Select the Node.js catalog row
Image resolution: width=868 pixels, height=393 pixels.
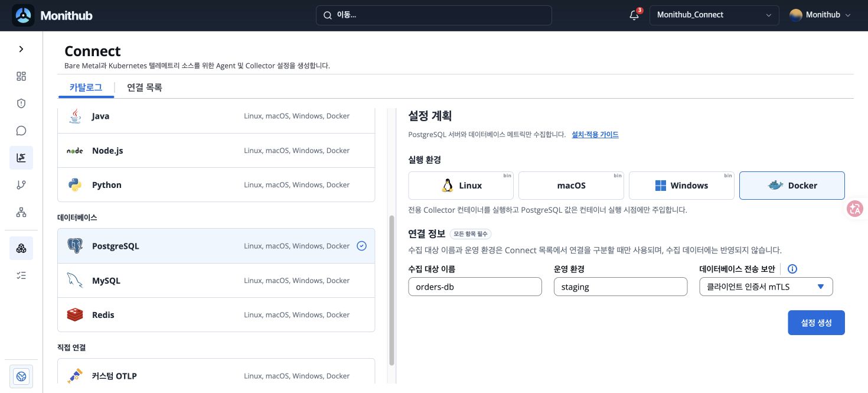(216, 151)
